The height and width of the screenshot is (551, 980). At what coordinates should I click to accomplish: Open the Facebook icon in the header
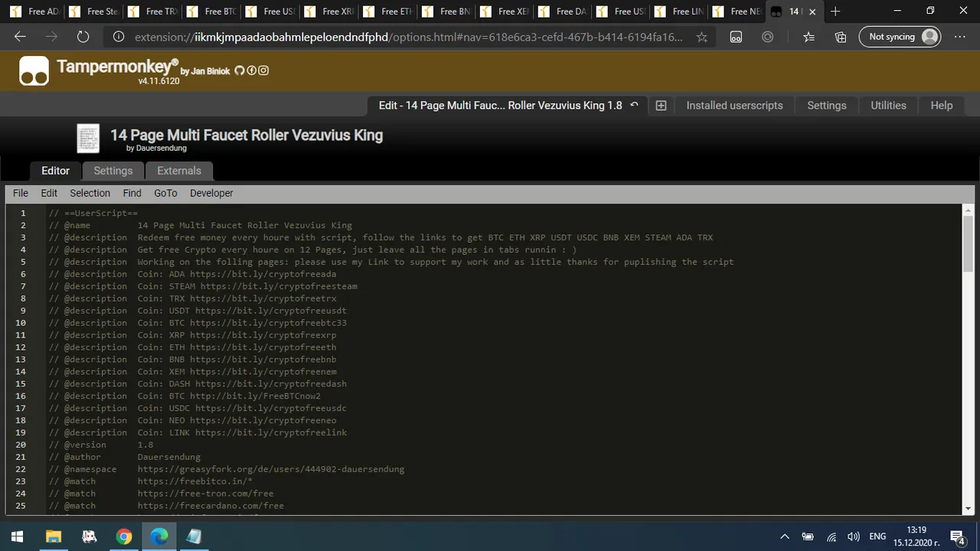tap(251, 70)
